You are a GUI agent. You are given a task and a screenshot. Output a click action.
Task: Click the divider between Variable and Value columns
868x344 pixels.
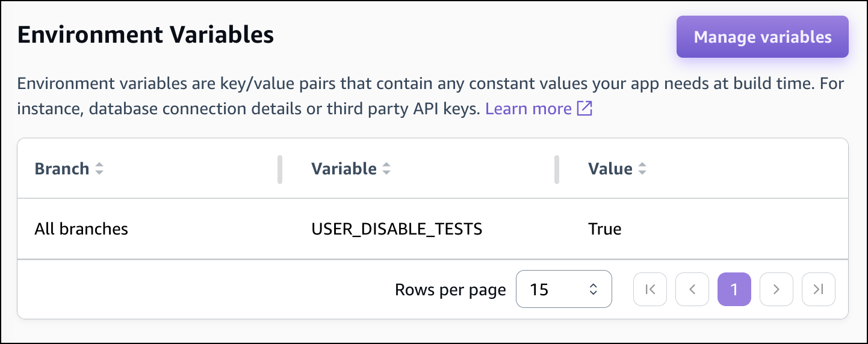[556, 169]
